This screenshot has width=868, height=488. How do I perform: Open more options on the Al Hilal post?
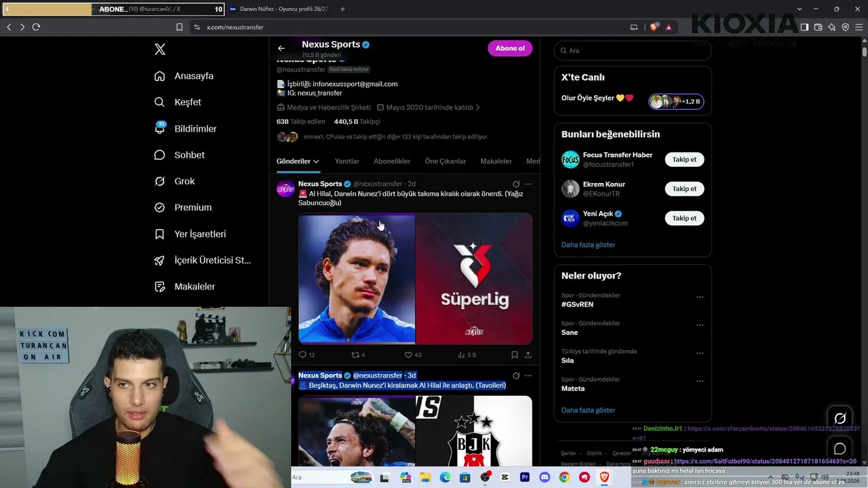coord(528,184)
